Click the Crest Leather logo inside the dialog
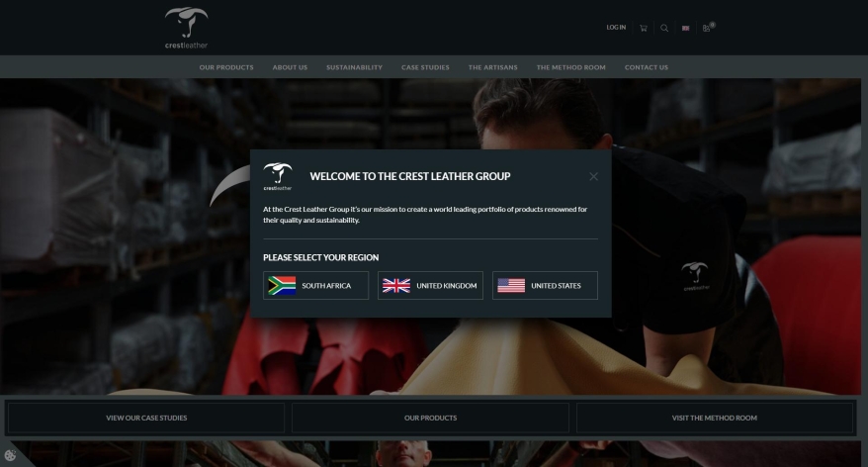The height and width of the screenshot is (467, 868). pyautogui.click(x=278, y=176)
